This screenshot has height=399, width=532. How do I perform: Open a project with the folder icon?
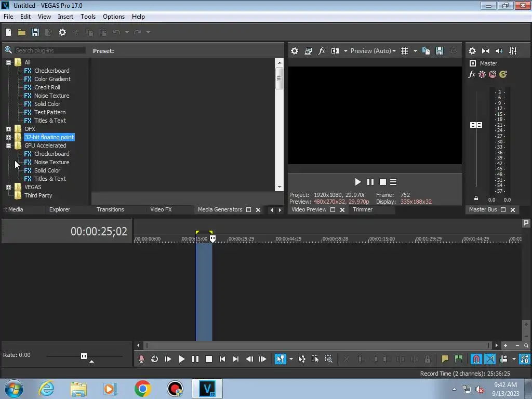pyautogui.click(x=22, y=32)
